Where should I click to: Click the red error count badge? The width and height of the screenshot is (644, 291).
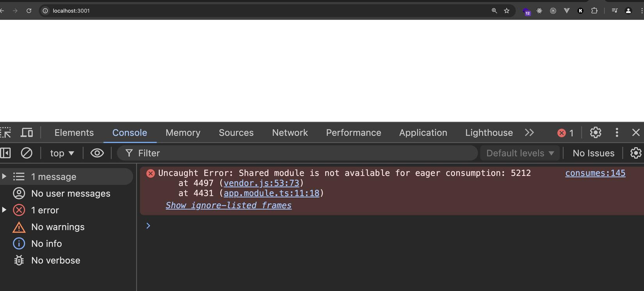[566, 133]
